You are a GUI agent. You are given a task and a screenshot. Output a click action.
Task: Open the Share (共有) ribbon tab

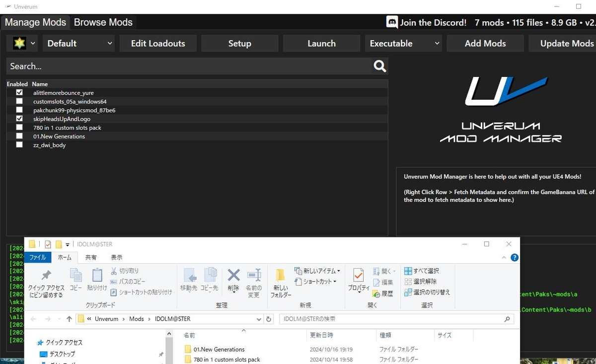pyautogui.click(x=91, y=257)
